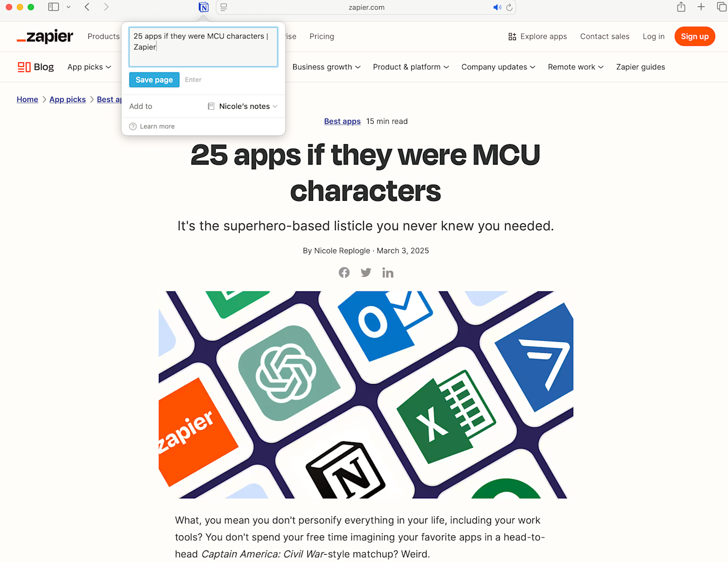Open the Pricing page
Screen dimensions: 728x563
(x=322, y=36)
